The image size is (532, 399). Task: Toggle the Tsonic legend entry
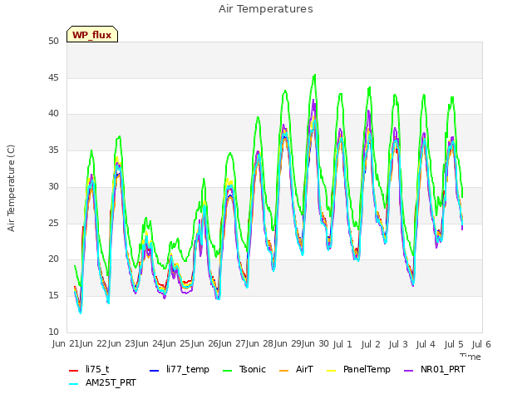coord(244,369)
